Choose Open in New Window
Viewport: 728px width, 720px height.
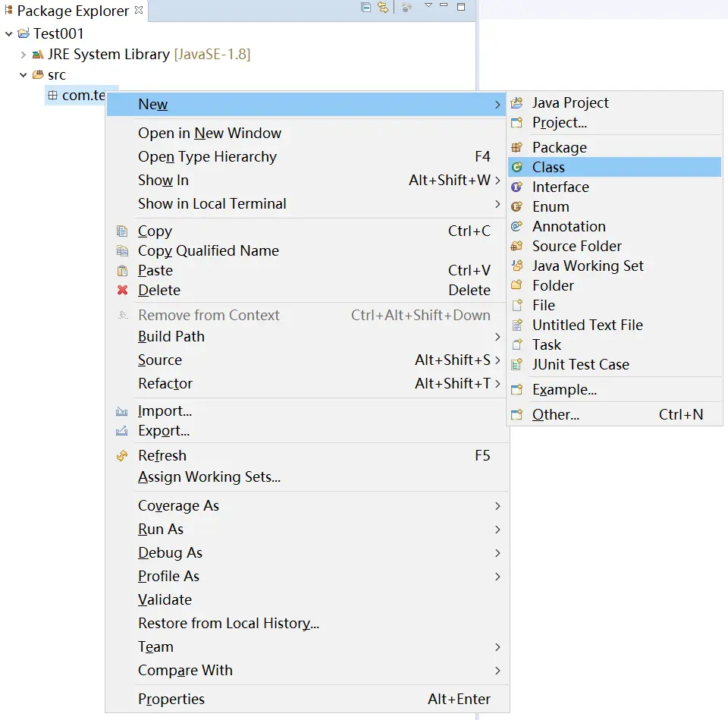[x=306, y=134]
